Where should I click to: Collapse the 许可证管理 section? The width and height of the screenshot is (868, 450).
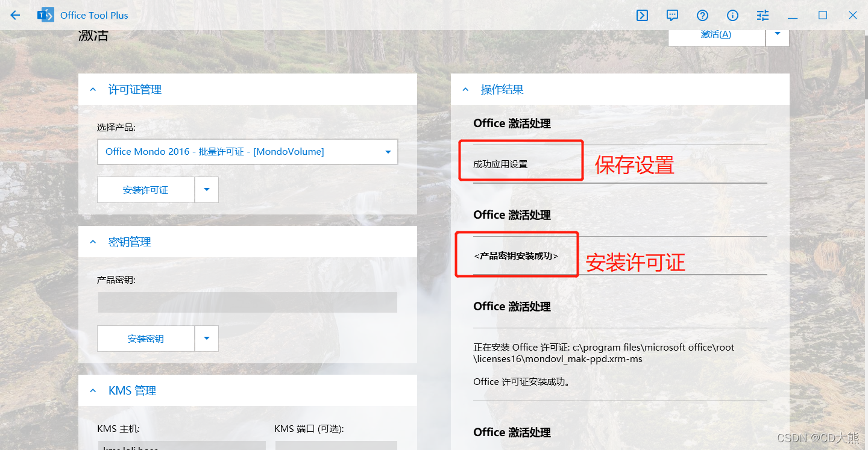point(93,90)
